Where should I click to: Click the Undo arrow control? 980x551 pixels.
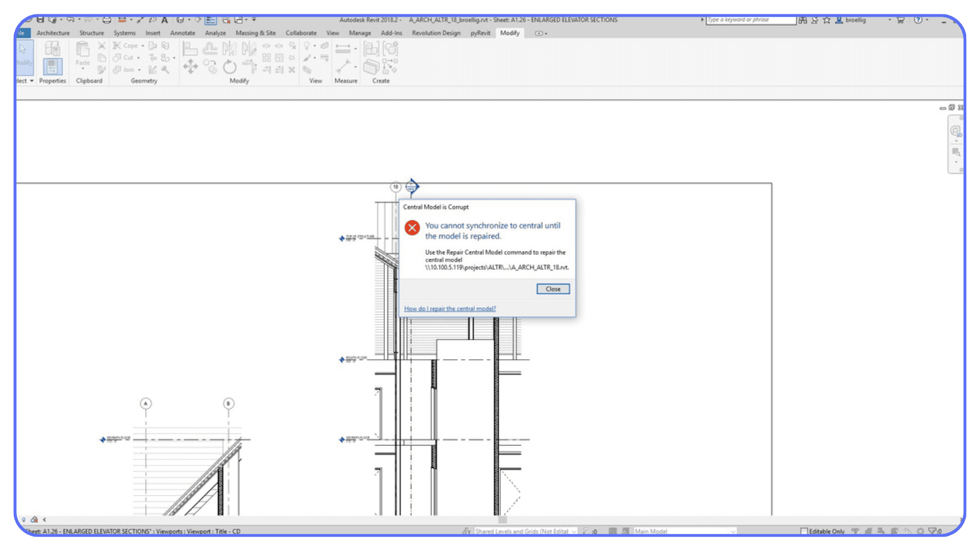coord(70,20)
